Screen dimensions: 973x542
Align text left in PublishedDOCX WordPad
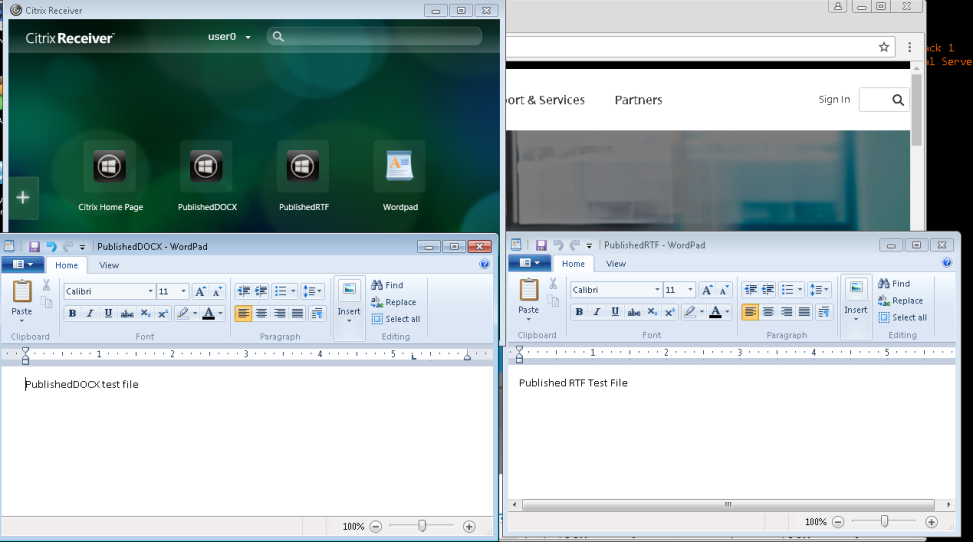point(243,314)
